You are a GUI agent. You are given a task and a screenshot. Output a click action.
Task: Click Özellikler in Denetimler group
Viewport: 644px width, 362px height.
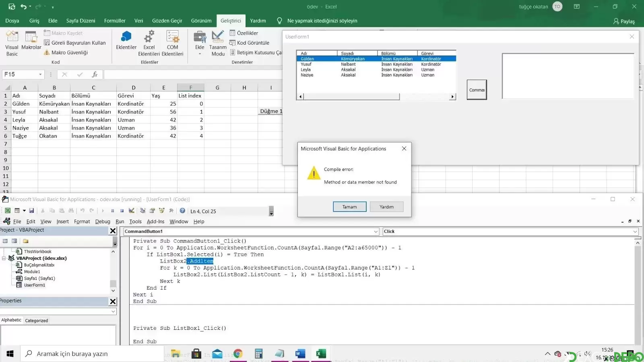point(244,33)
